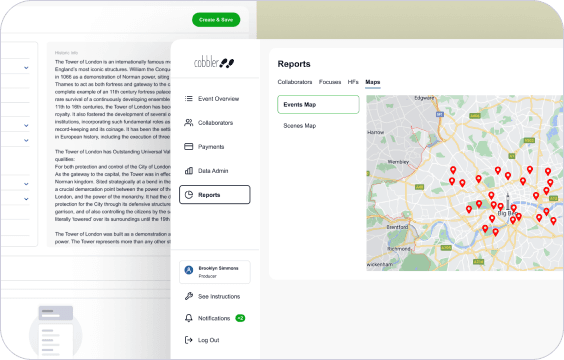Open Event Overview in sidebar

tap(214, 99)
